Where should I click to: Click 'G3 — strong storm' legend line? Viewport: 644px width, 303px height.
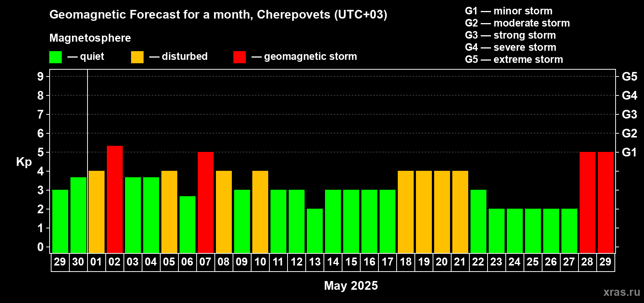(510, 35)
